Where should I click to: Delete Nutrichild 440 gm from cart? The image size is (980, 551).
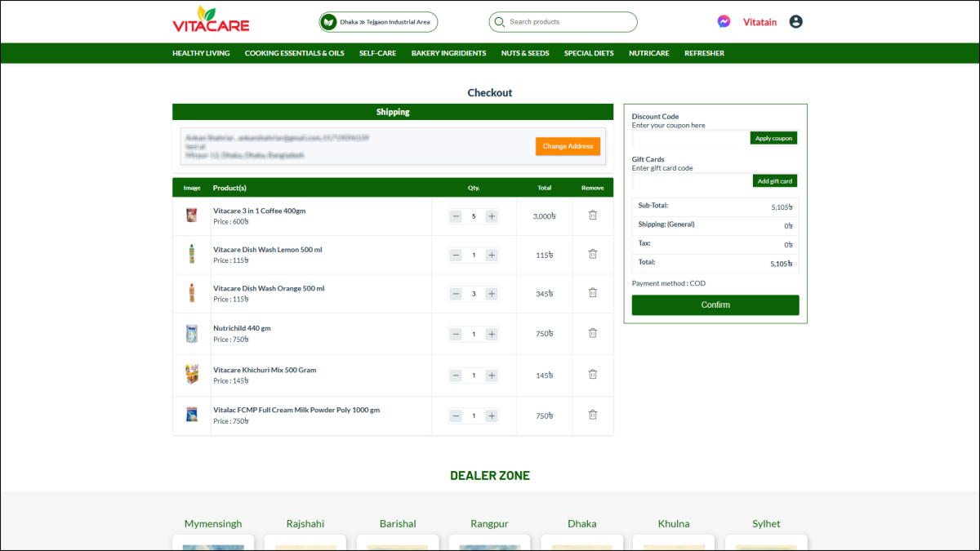pos(593,333)
